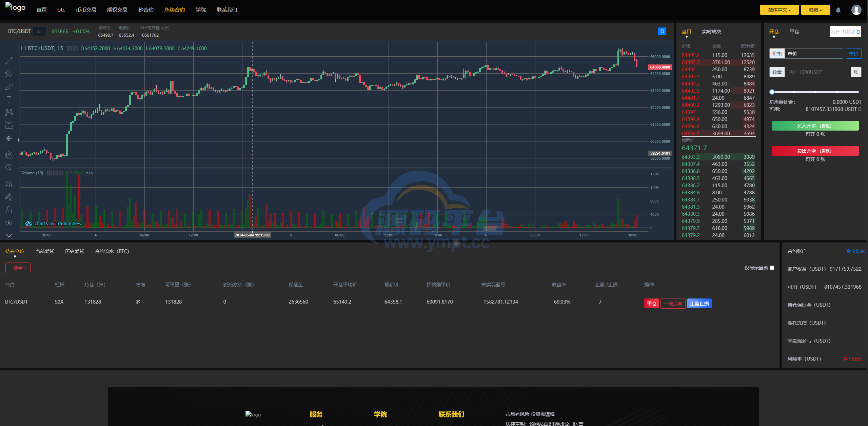Select the pitchfork drawing tool
868x426 pixels.
click(9, 74)
